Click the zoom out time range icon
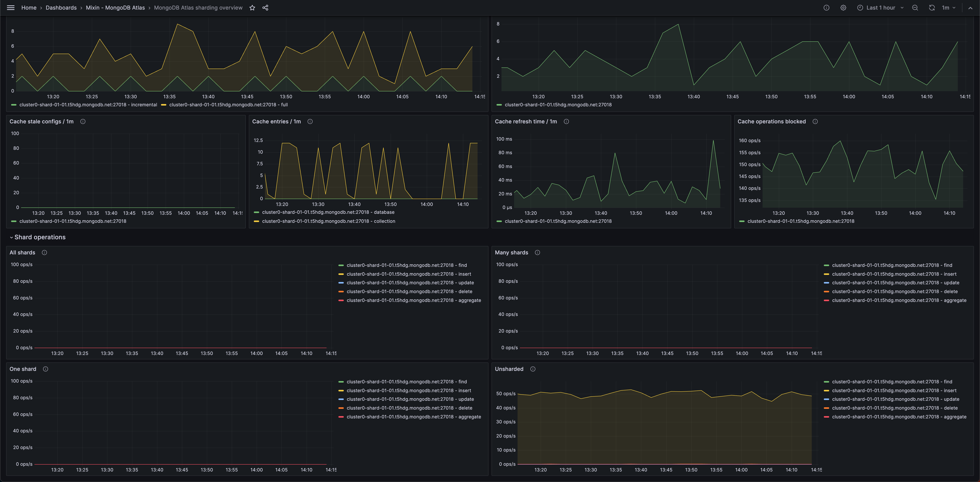Viewport: 980px width, 482px height. (915, 8)
